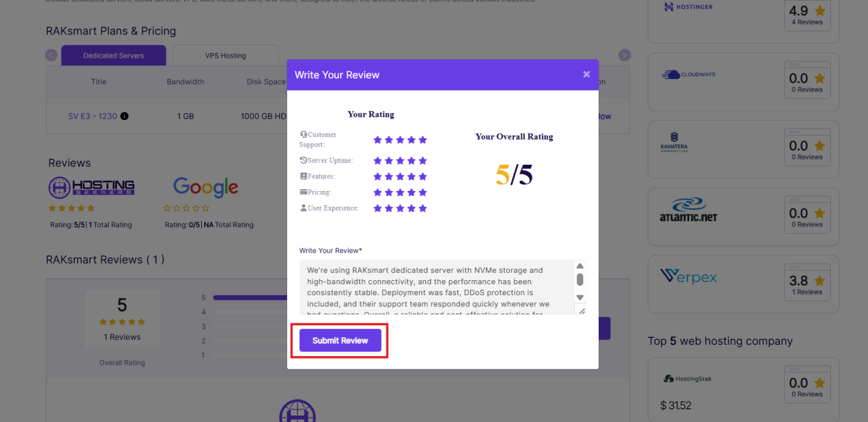868x422 pixels.
Task: Switch to the Dedicated Servers tab
Action: point(113,55)
